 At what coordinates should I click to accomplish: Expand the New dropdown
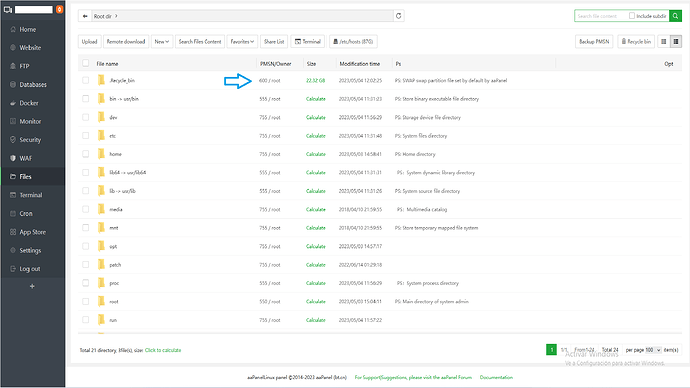point(161,42)
